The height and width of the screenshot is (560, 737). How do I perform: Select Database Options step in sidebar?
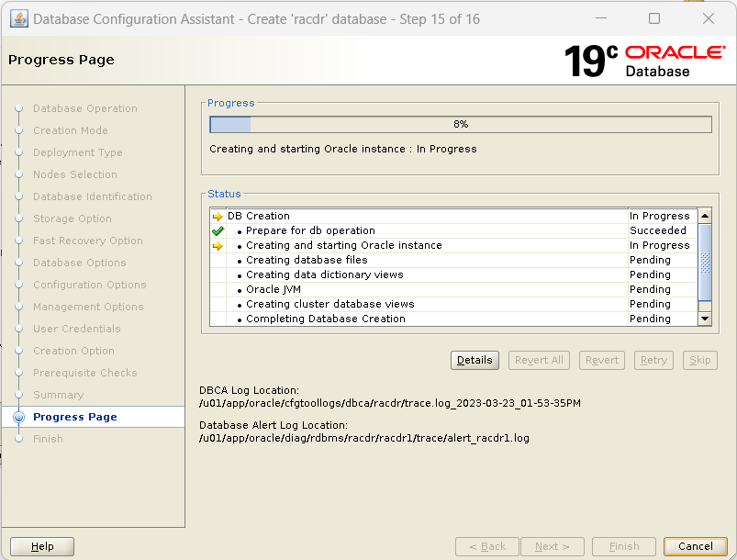point(80,263)
